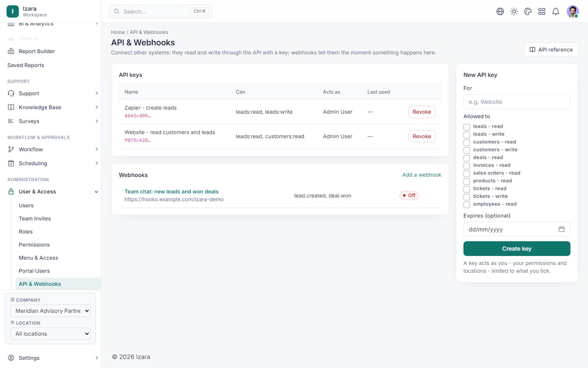588x368 pixels.
Task: Open the 'All locations' dropdown
Action: [x=50, y=334]
